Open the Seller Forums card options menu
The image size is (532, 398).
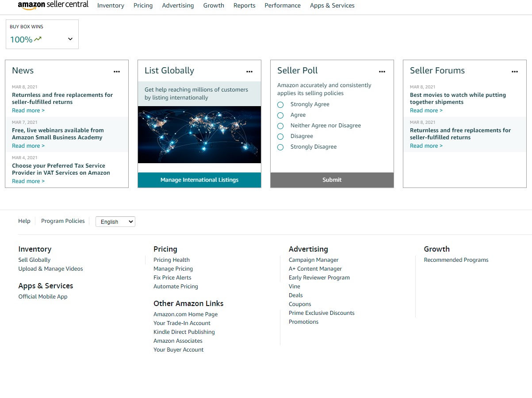pos(515,71)
